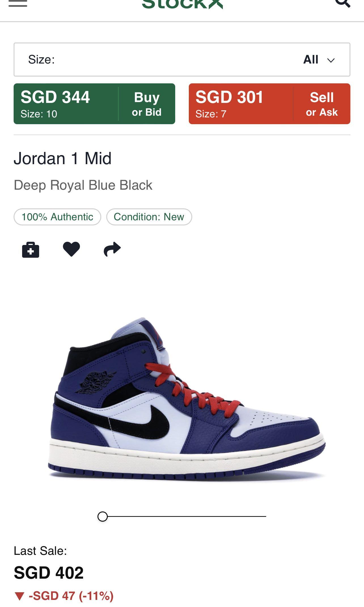Image resolution: width=364 pixels, height=607 pixels.
Task: View the Last Sale SGD 402 details
Action: click(x=48, y=573)
